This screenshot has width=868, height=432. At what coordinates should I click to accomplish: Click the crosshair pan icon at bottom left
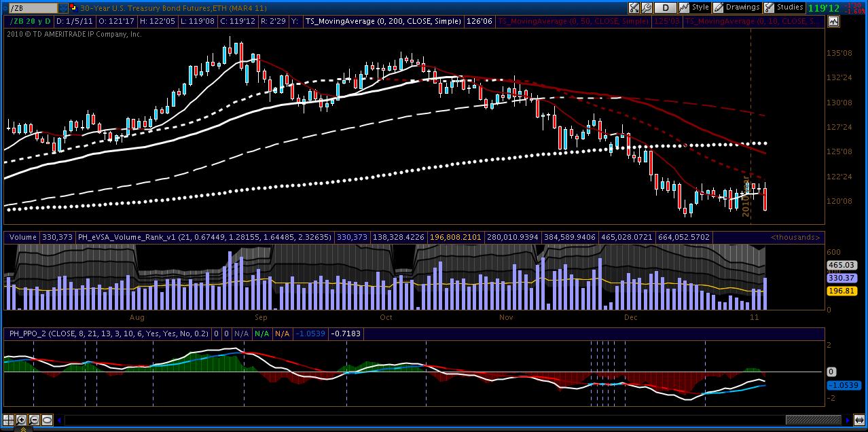click(8, 420)
